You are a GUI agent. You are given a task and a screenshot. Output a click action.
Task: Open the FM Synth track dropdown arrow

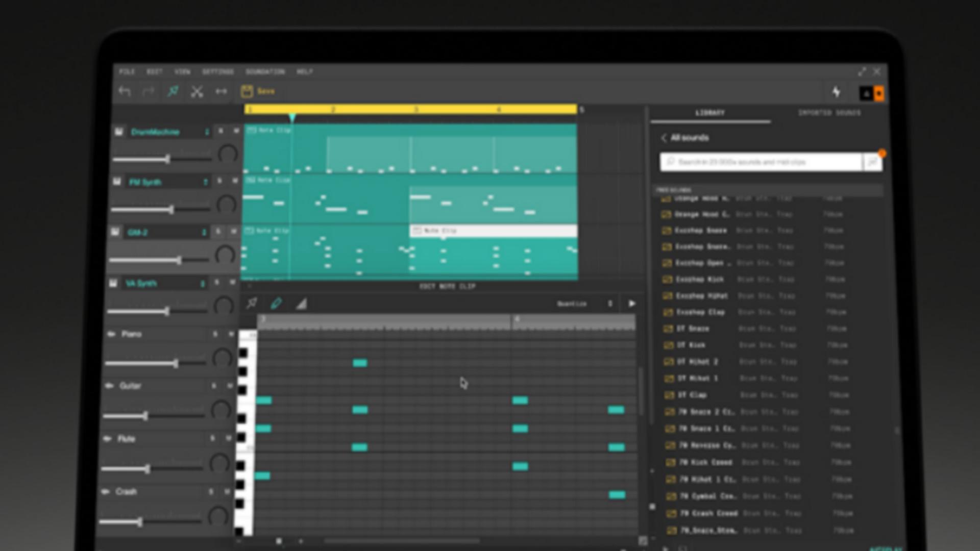click(206, 182)
